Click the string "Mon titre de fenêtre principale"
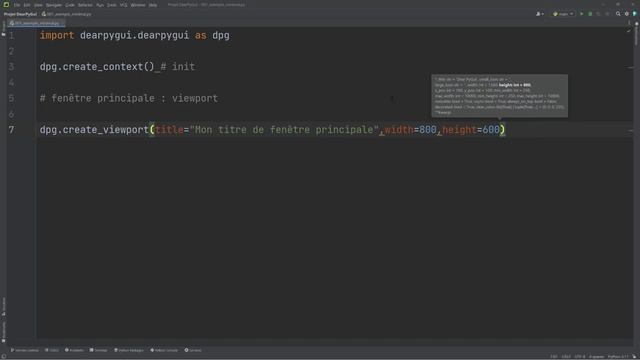Viewport: 640px width, 360px height. tap(284, 130)
